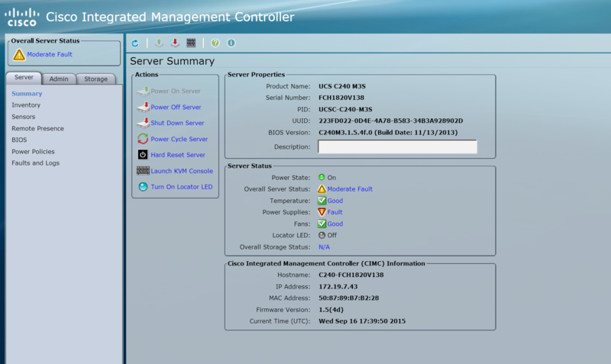
Task: Click the green Power On toolbar icon
Action: [x=159, y=43]
